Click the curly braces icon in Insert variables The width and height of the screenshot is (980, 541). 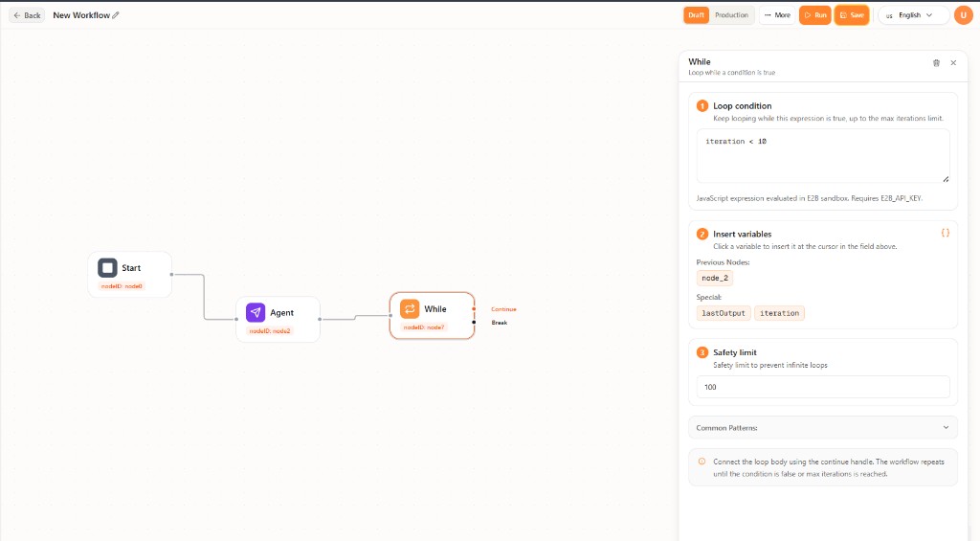pos(945,233)
